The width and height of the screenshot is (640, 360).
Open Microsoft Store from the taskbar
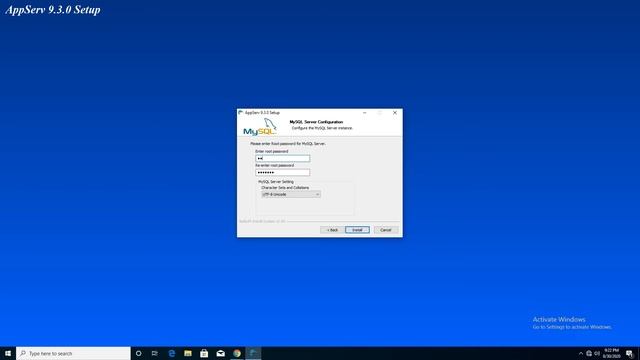[204, 353]
